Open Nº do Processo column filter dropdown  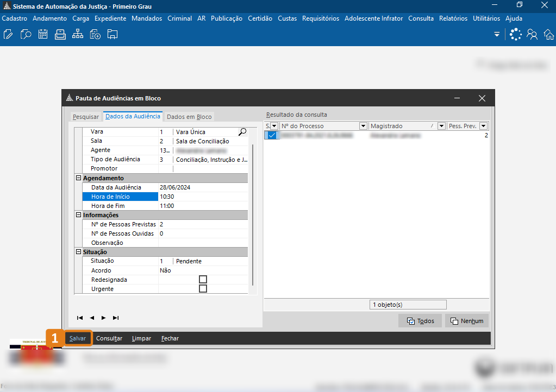point(363,126)
